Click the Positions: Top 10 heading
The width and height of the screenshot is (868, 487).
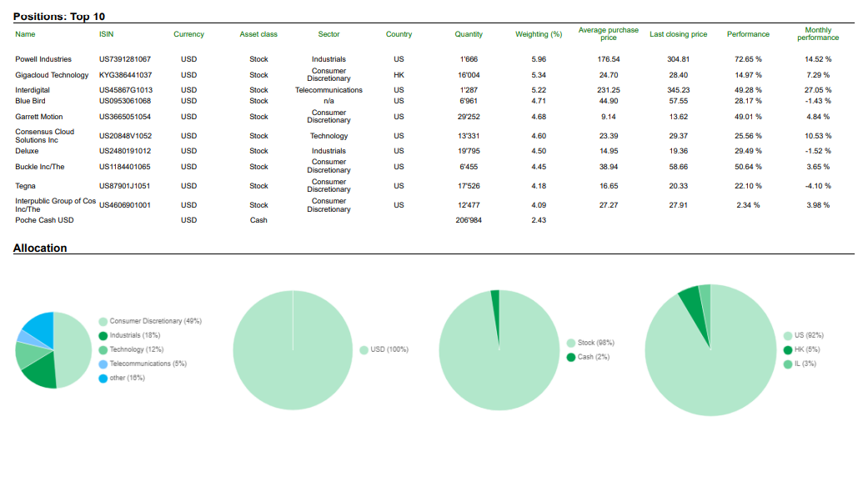click(59, 17)
